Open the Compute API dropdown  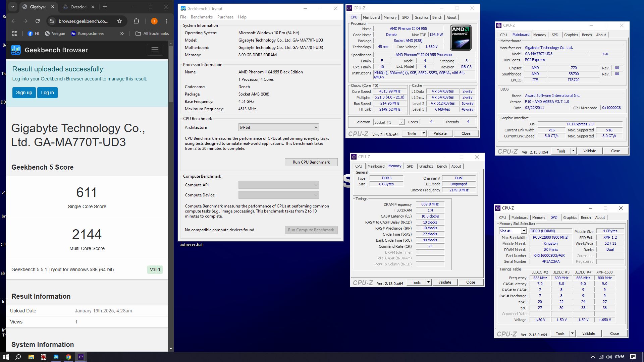pyautogui.click(x=278, y=185)
